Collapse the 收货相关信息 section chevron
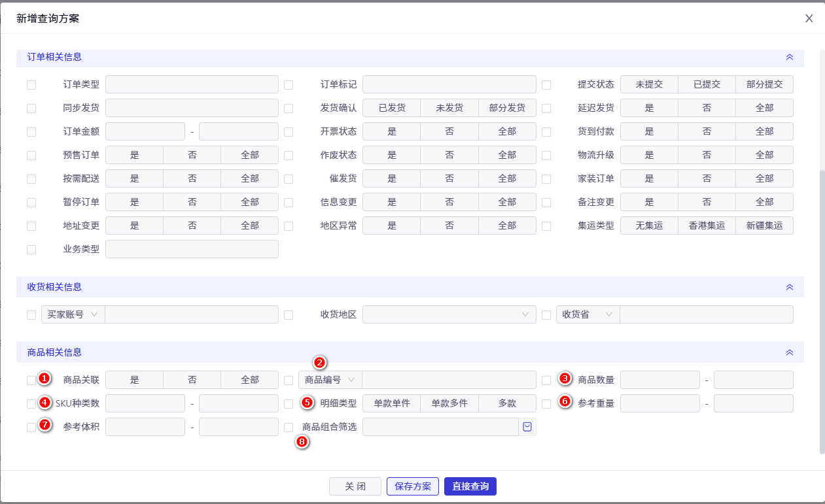Screen dimensions: 825x504 pyautogui.click(x=790, y=287)
